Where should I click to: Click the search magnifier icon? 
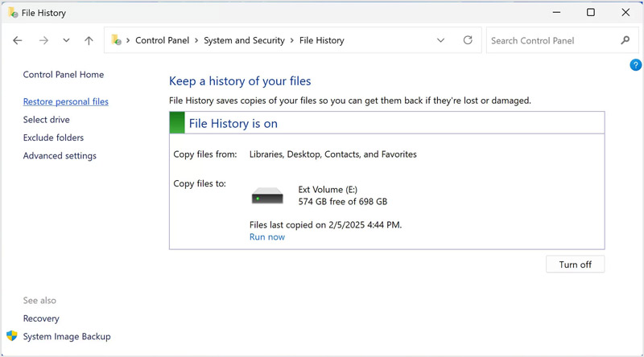[x=625, y=40]
